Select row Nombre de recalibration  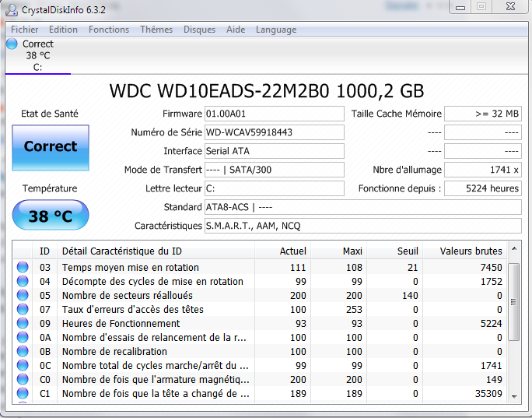[260, 351]
